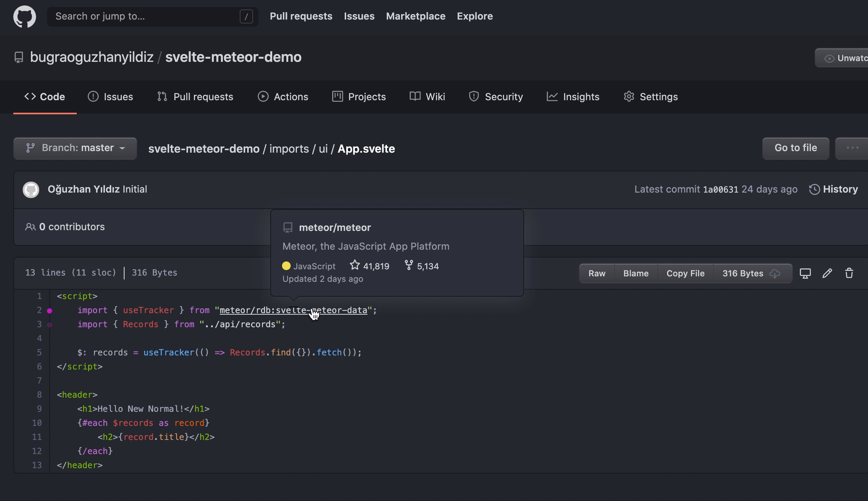Click the desktop view icon
Image resolution: width=868 pixels, height=501 pixels.
pyautogui.click(x=805, y=273)
